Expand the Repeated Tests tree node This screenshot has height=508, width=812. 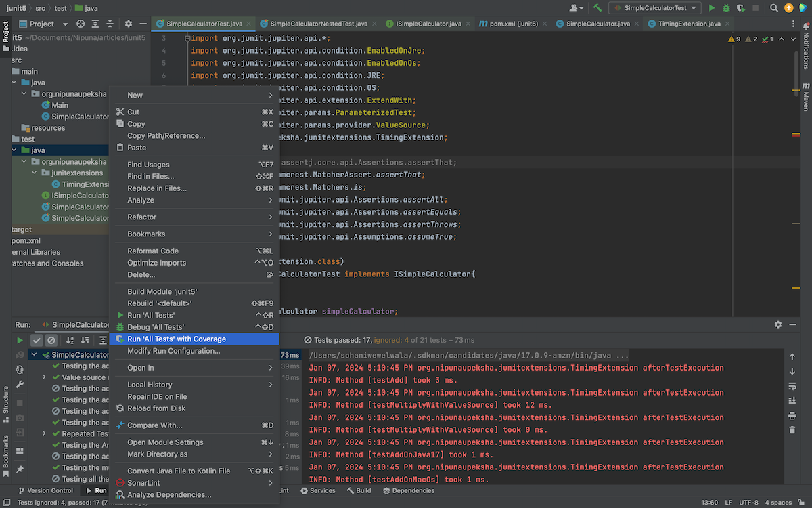[x=43, y=433]
